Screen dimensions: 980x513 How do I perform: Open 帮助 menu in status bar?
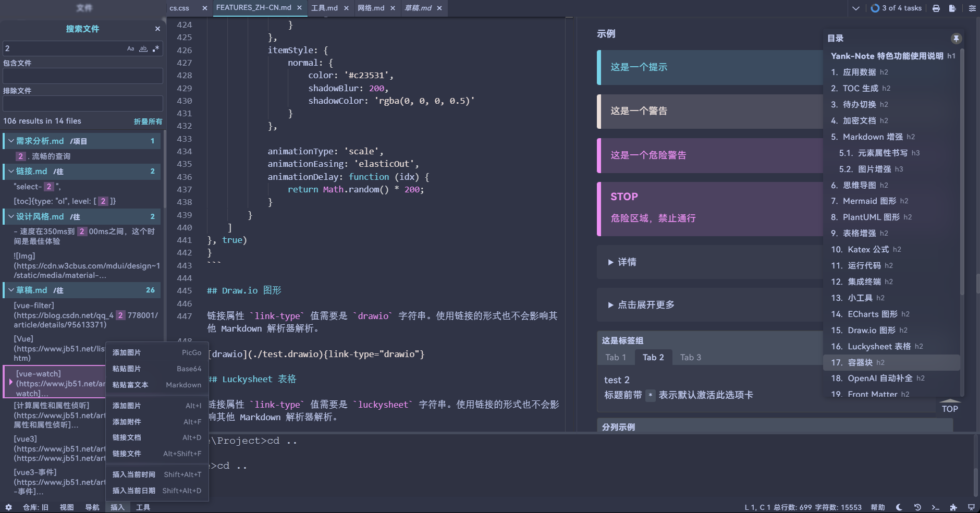tap(878, 507)
